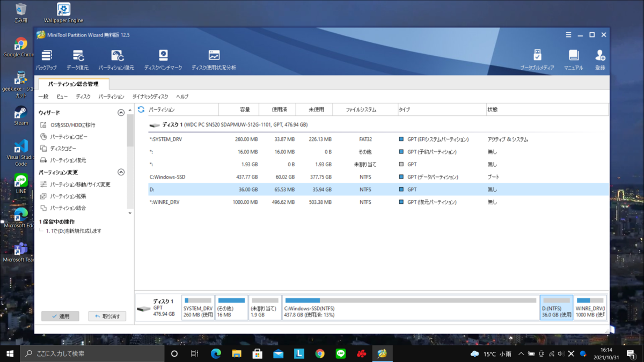Open Windows Start menu
Screen dimensions: 644x362
click(10, 353)
